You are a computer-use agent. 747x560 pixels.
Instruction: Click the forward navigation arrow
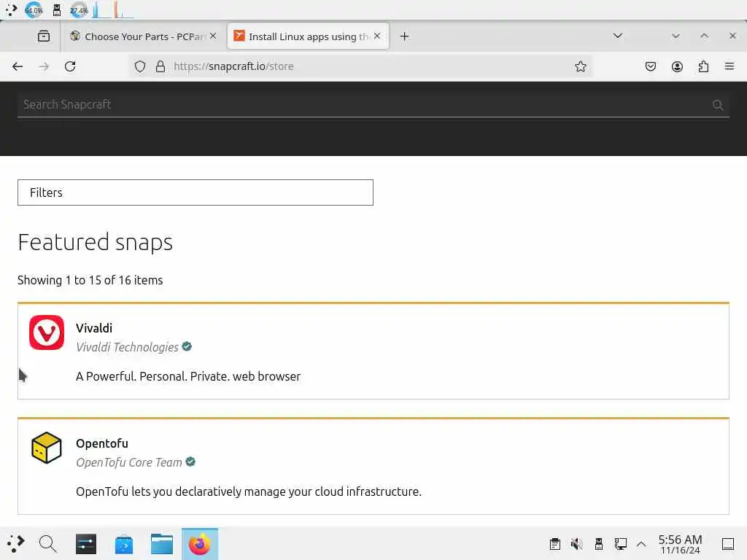(44, 66)
